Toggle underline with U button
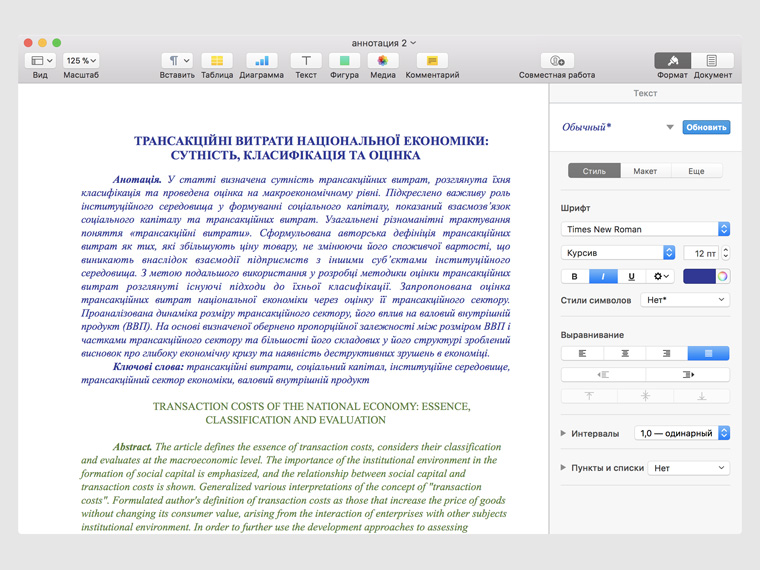Viewport: 760px width, 570px height. tap(631, 276)
